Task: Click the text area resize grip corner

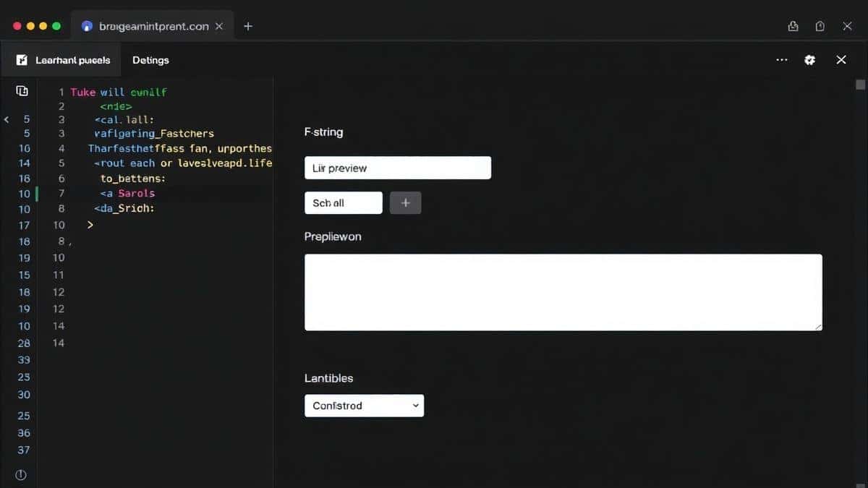Action: click(x=819, y=328)
